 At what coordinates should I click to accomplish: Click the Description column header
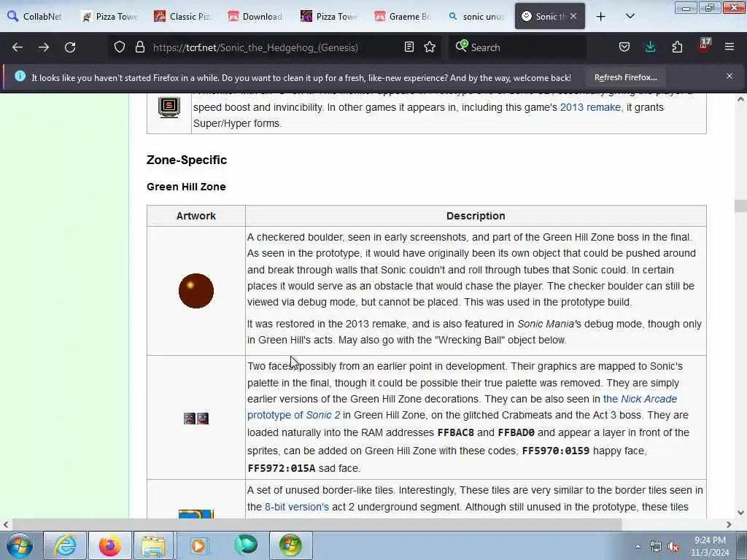476,216
